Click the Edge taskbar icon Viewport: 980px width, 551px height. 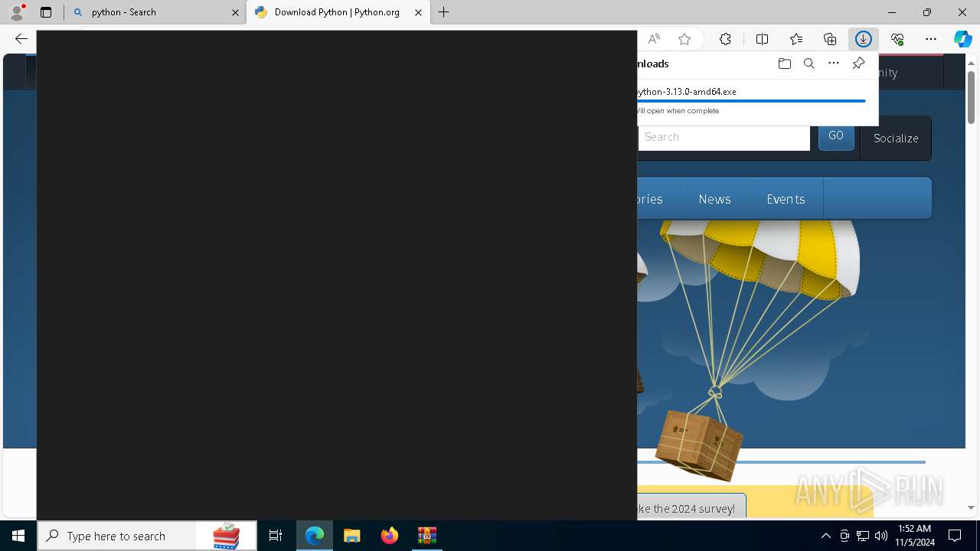(315, 536)
